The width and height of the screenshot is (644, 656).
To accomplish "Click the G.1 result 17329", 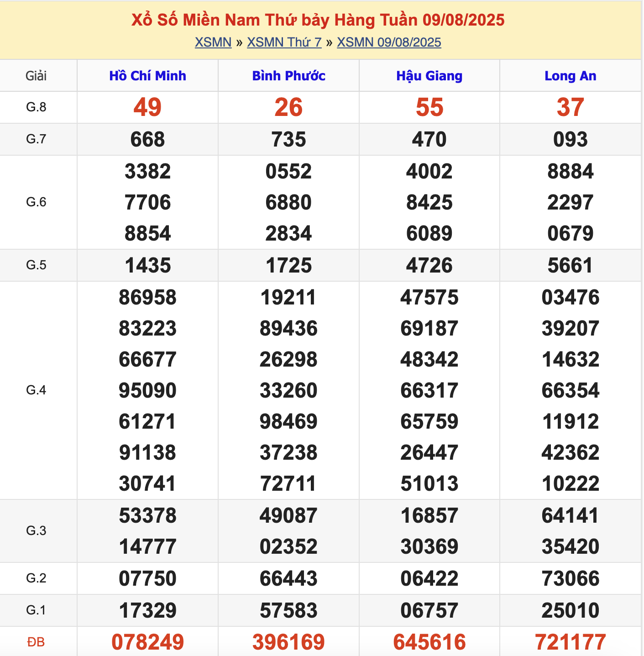I will click(x=147, y=610).
